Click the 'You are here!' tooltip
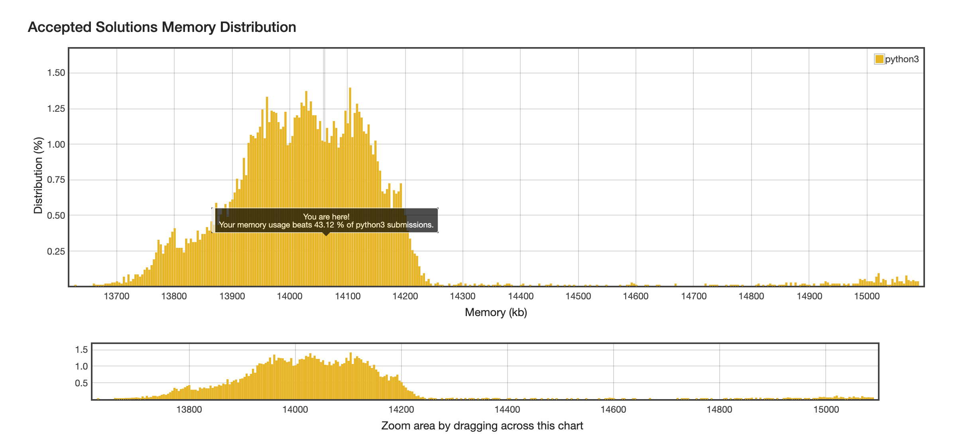The width and height of the screenshot is (980, 443). point(326,221)
